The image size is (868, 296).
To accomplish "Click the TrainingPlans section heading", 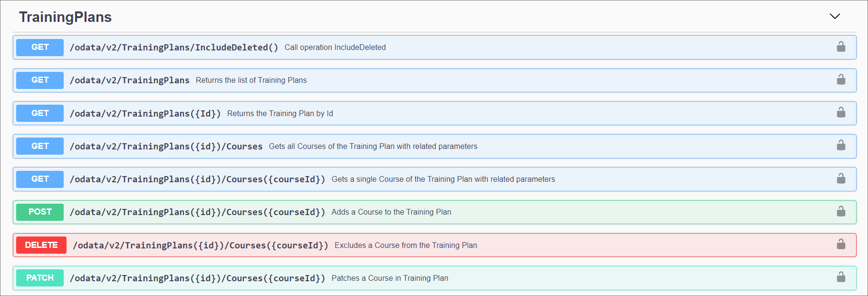I will coord(65,17).
